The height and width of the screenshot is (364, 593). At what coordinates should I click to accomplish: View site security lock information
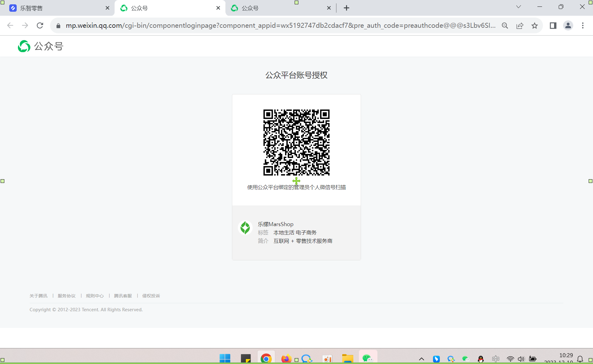point(58,26)
